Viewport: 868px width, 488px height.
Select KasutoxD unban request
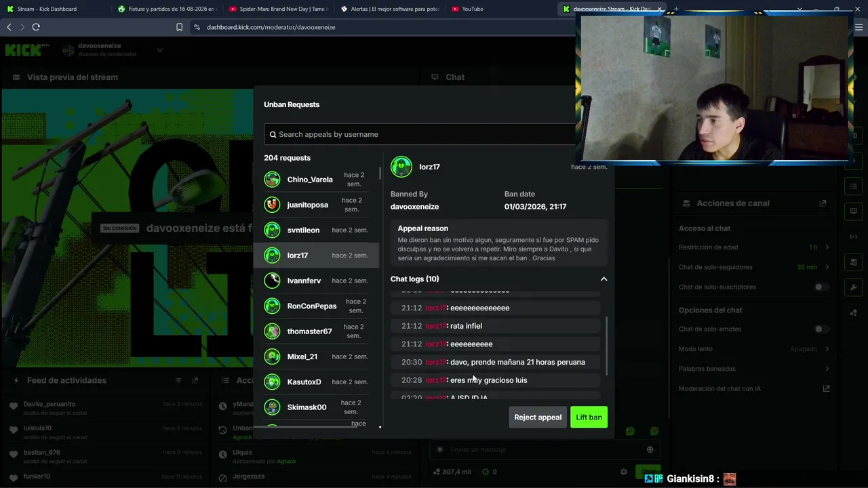[316, 382]
